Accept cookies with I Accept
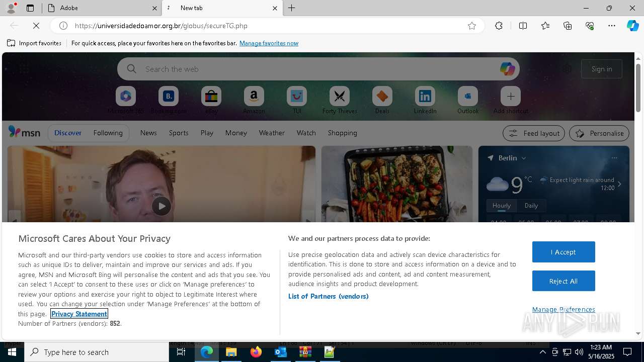This screenshot has width=644, height=362. click(563, 252)
